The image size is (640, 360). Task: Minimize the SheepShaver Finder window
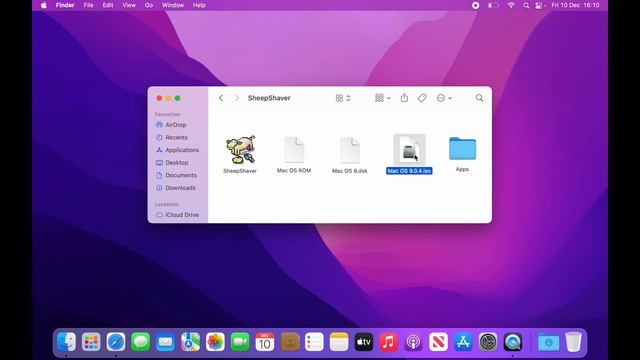tap(168, 98)
